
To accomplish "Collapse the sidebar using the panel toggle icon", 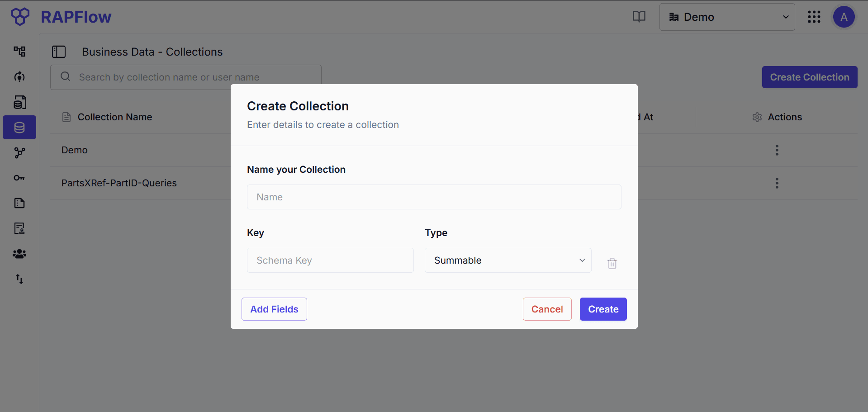I will (x=59, y=52).
